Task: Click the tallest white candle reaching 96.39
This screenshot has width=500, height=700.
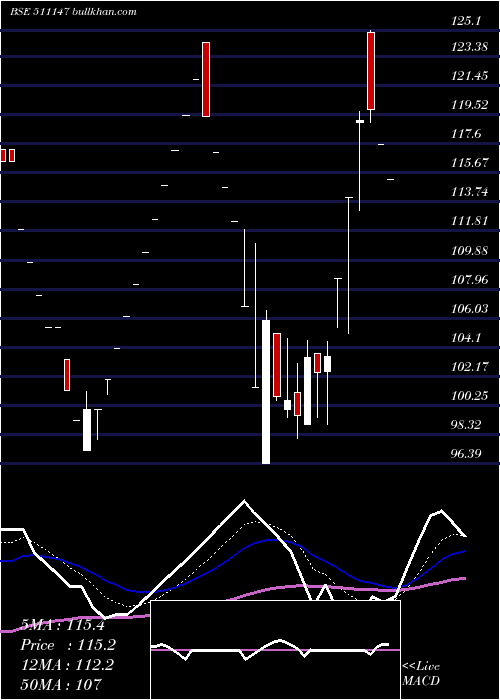Action: point(266,392)
